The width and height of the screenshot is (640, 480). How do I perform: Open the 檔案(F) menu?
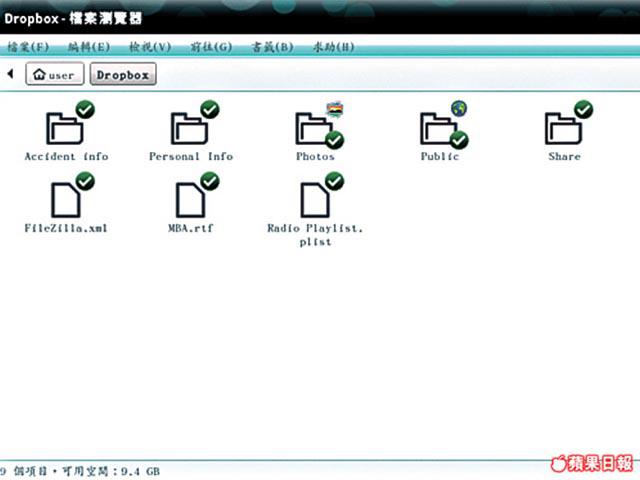click(28, 47)
